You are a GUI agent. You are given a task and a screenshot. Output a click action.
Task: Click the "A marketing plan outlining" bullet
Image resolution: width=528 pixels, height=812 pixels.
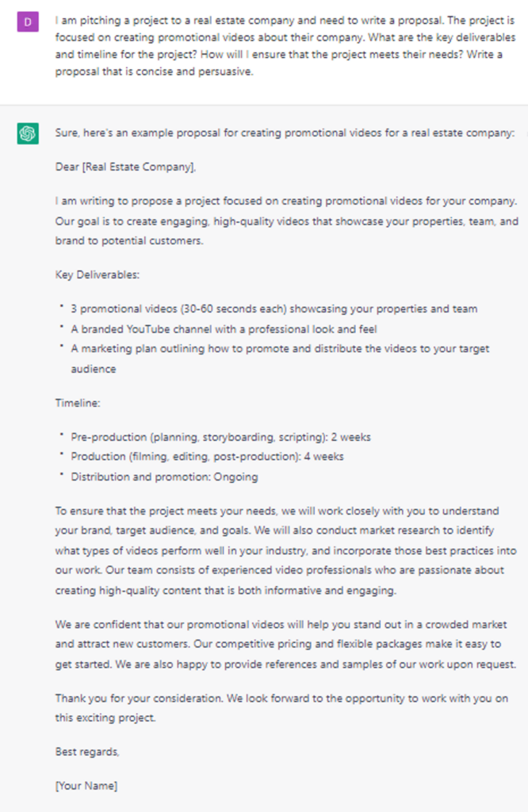pyautogui.click(x=280, y=349)
